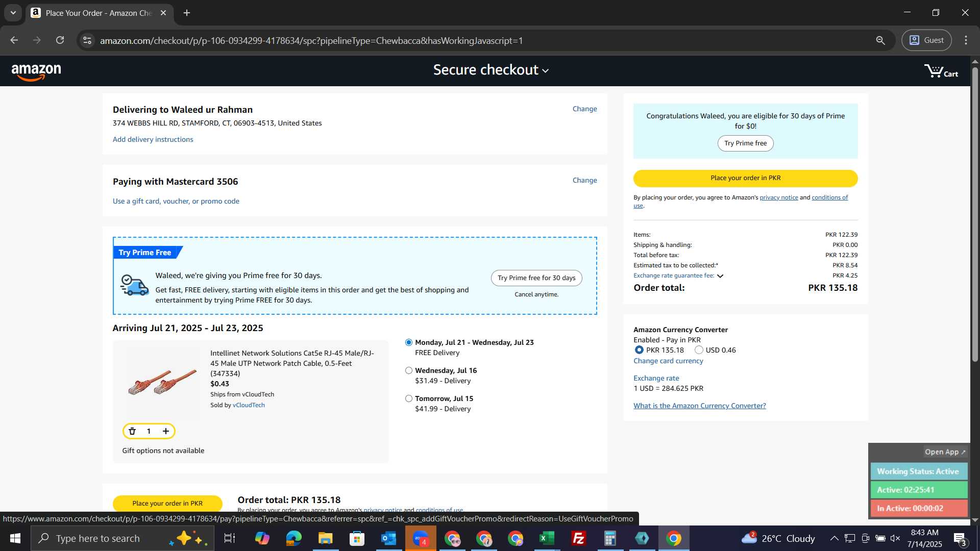Screen dimensions: 980x551
Task: Open Excel from the taskbar
Action: (547, 538)
